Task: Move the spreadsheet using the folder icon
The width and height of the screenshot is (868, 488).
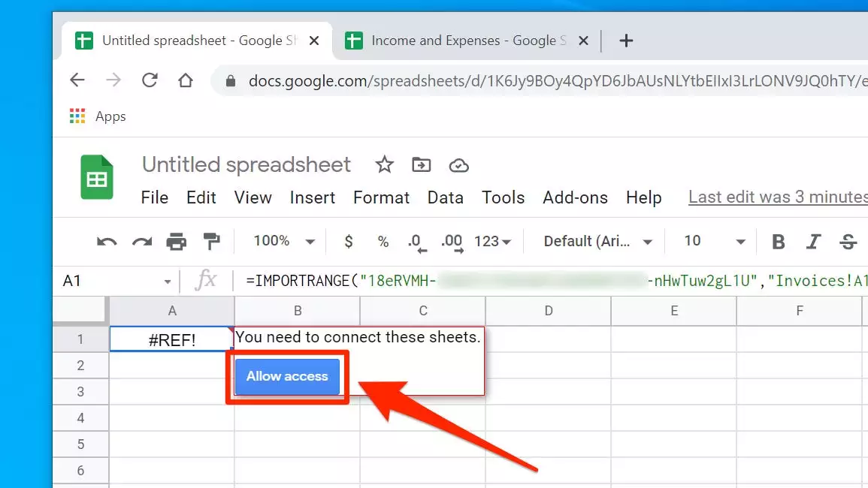Action: [x=422, y=164]
